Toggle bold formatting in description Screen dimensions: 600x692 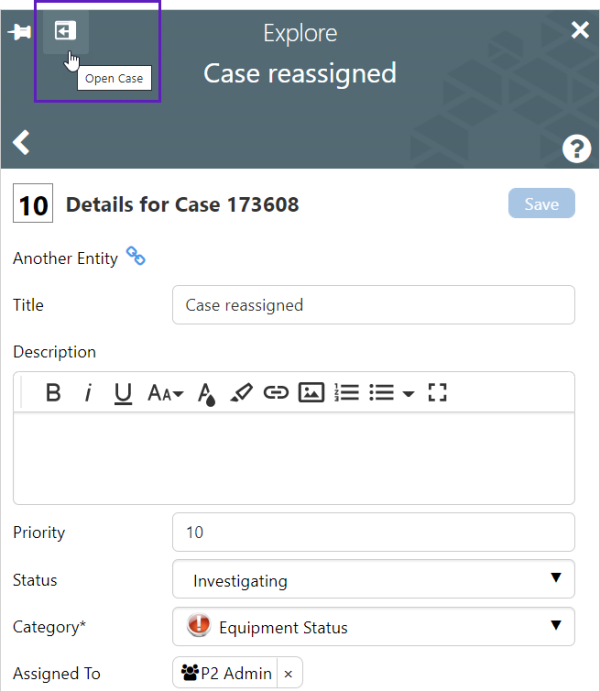coord(54,393)
